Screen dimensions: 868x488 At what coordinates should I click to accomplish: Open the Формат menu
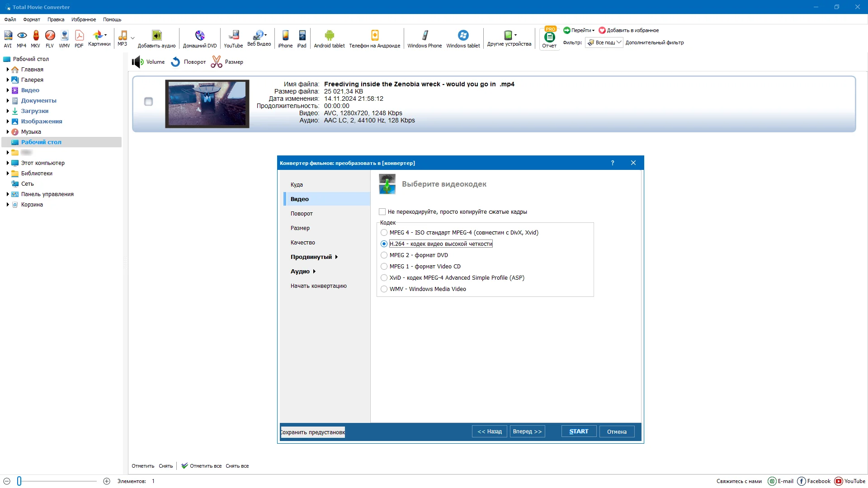32,19
